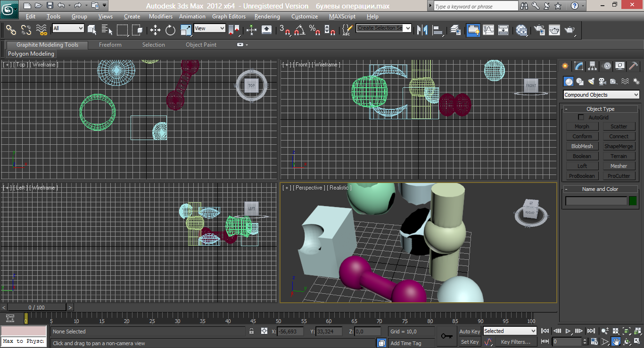Switch to Freeform ribbon tab
644x348 pixels.
tap(110, 45)
